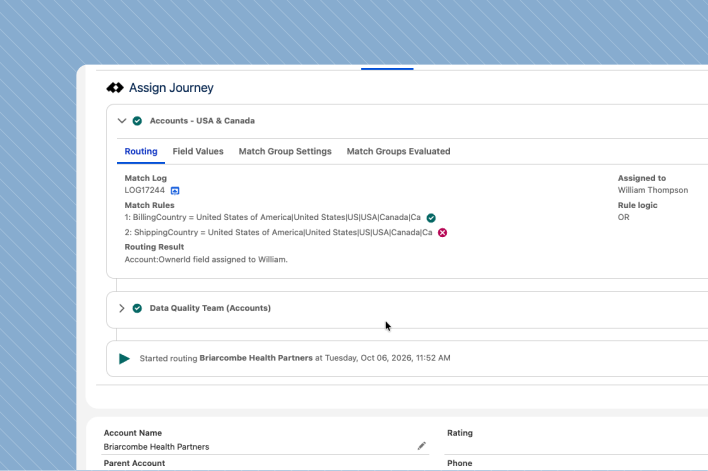708x471 pixels.
Task: Click the Rating field label
Action: 460,433
